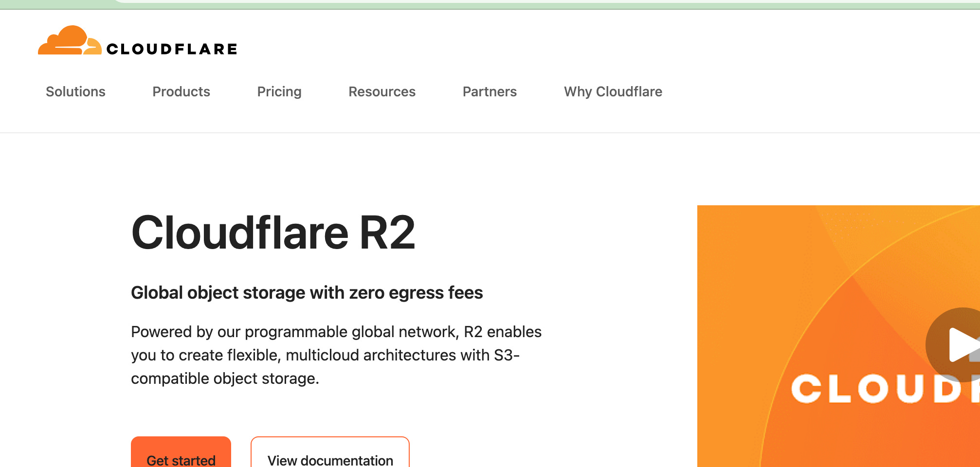The width and height of the screenshot is (980, 467).
Task: Click the zero egress fees subheading
Action: pyautogui.click(x=307, y=292)
